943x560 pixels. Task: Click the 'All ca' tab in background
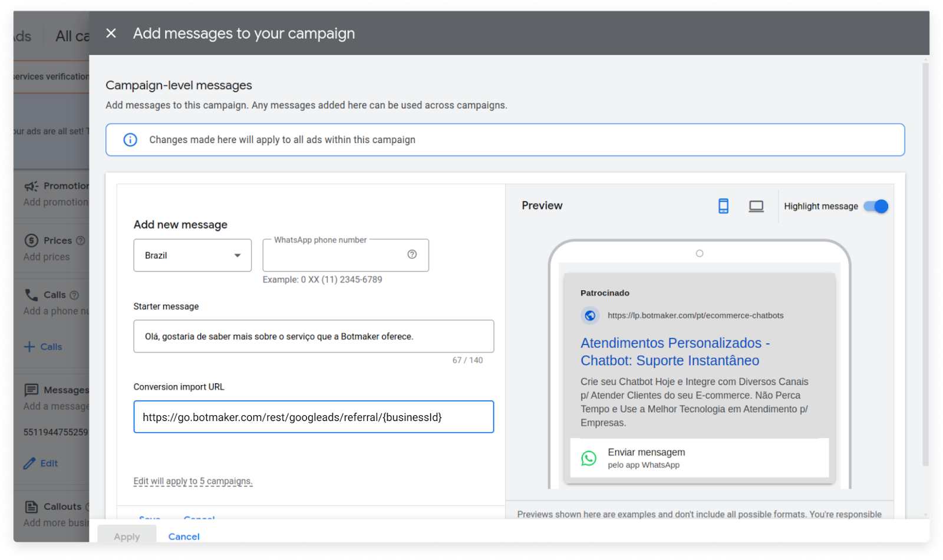pyautogui.click(x=72, y=36)
